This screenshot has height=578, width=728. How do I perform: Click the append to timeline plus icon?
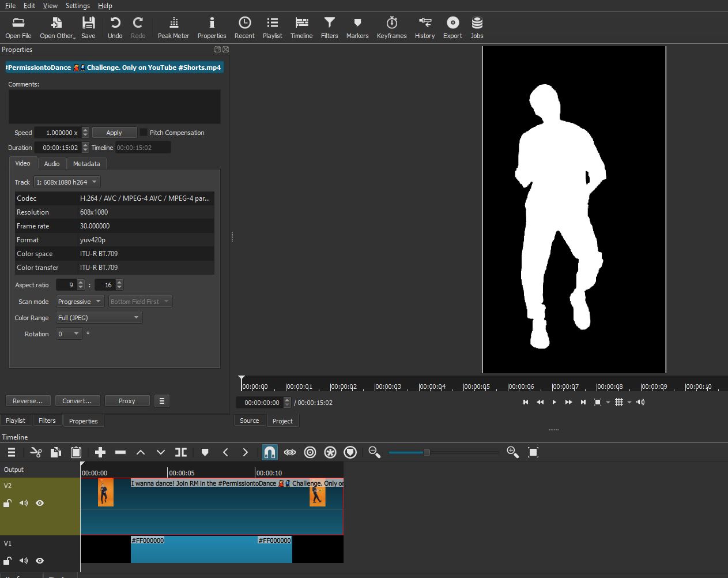[x=100, y=452]
